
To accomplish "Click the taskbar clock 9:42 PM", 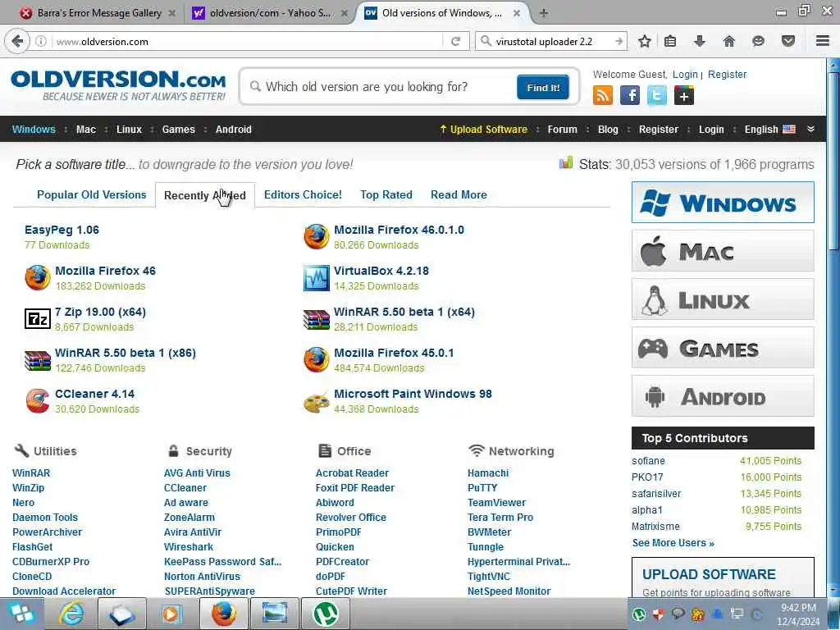I will (x=798, y=608).
